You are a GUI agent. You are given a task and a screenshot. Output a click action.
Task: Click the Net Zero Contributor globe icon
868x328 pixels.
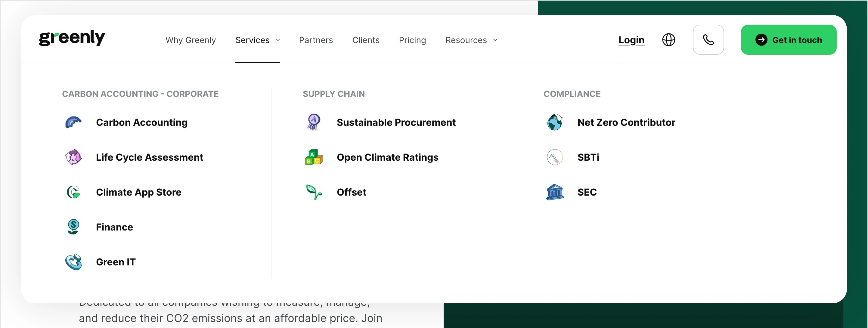tap(555, 122)
